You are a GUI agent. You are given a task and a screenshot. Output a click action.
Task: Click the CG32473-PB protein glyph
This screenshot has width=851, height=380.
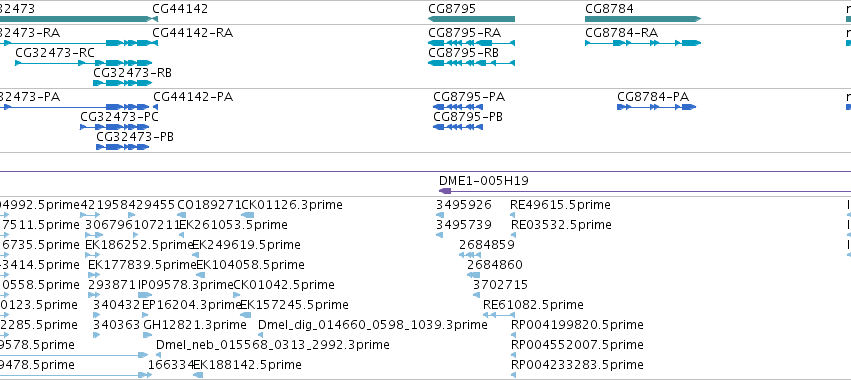pyautogui.click(x=123, y=147)
